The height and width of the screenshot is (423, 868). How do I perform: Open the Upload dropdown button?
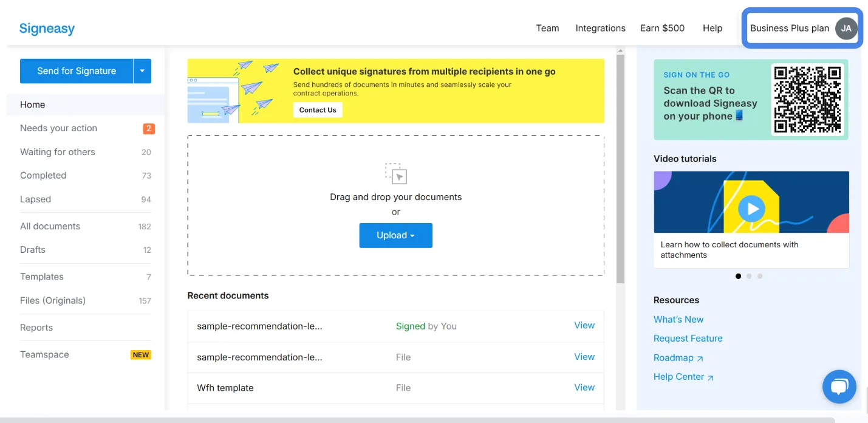395,235
